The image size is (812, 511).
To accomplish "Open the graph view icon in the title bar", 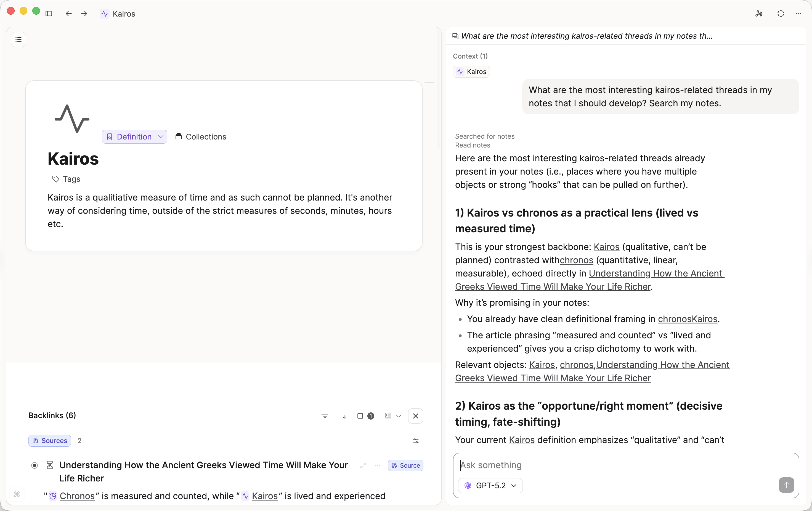I will 759,14.
